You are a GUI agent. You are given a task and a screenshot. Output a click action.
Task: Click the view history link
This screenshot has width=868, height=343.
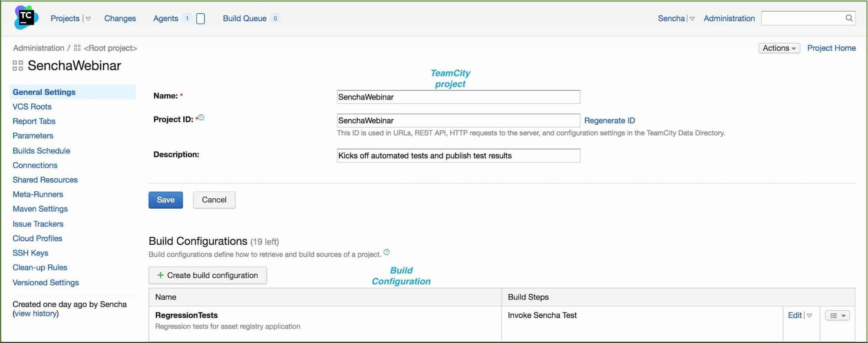coord(36,313)
